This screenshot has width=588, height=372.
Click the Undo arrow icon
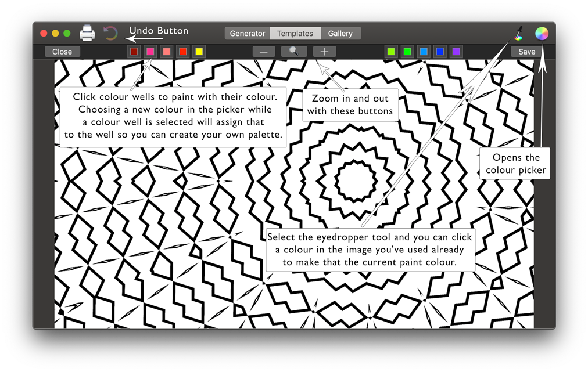click(x=110, y=33)
